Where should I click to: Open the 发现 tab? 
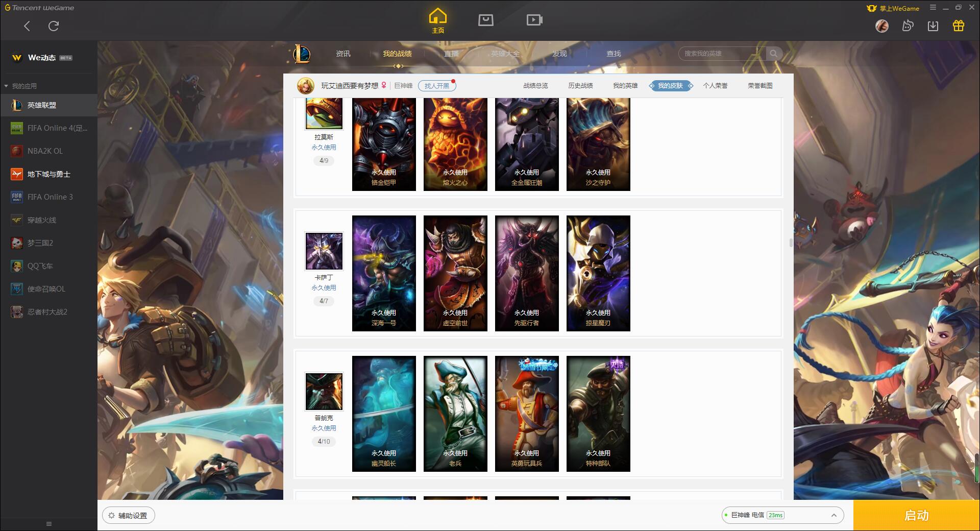click(x=559, y=54)
